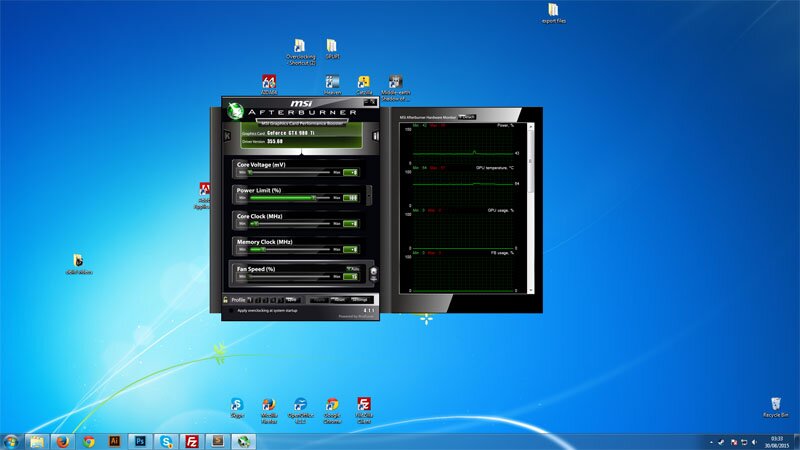Open the export files desktop folder

pyautogui.click(x=554, y=13)
